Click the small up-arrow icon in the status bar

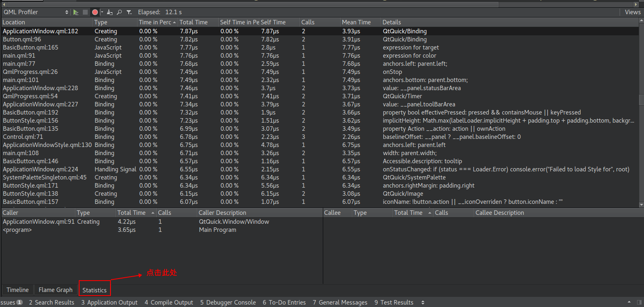click(629, 302)
